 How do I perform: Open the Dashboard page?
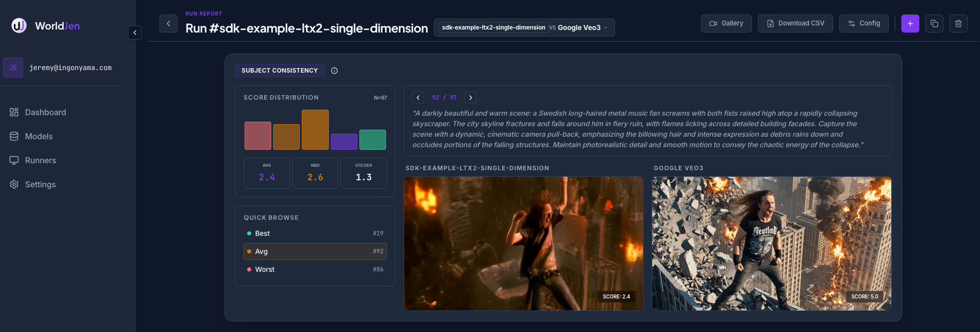pos(45,112)
